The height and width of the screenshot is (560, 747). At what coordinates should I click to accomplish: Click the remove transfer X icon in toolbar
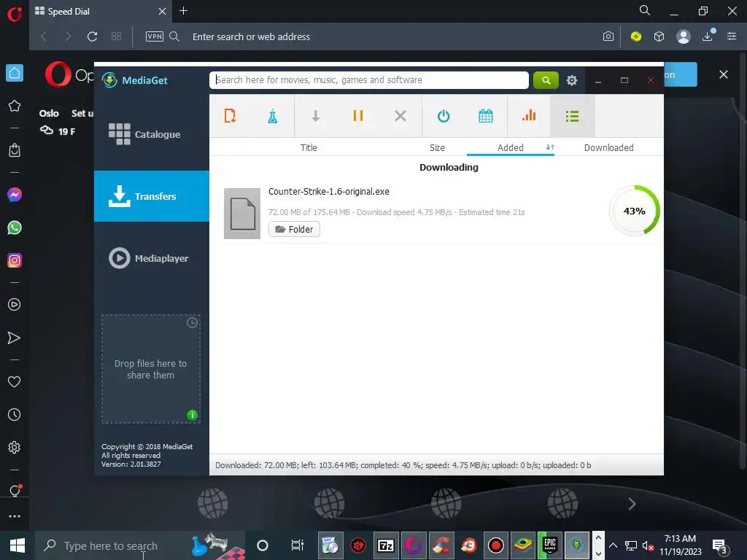[400, 116]
